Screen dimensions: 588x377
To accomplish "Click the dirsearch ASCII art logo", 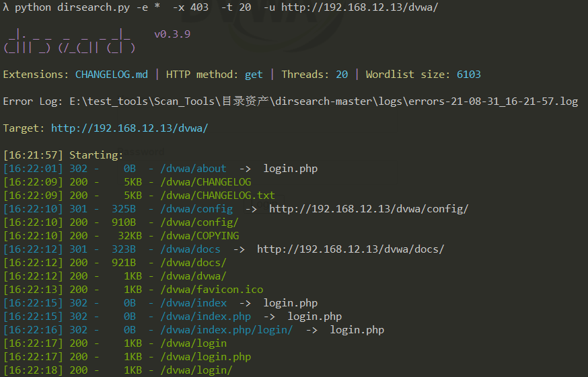I will click(x=69, y=42).
